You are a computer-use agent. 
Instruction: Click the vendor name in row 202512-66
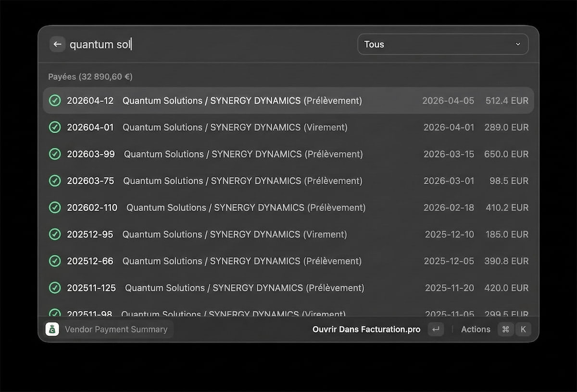[242, 261]
